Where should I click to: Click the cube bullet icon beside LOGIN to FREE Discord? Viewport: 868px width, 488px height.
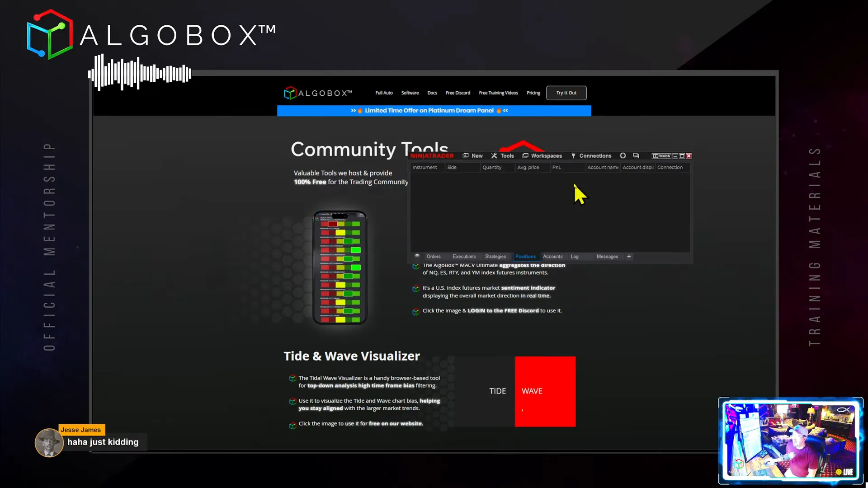415,312
